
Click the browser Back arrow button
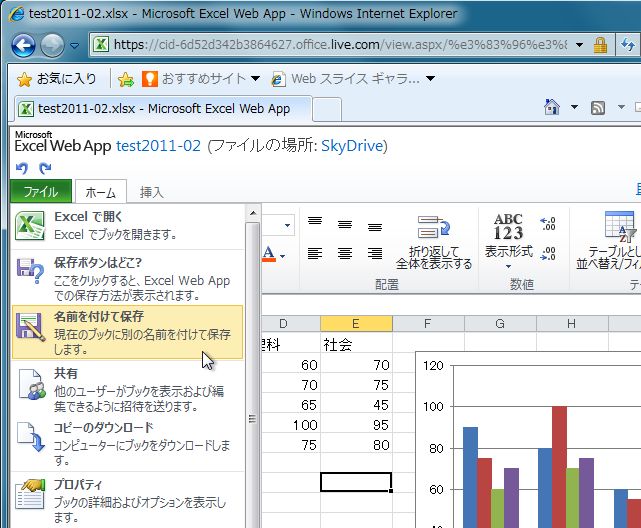pos(23,45)
